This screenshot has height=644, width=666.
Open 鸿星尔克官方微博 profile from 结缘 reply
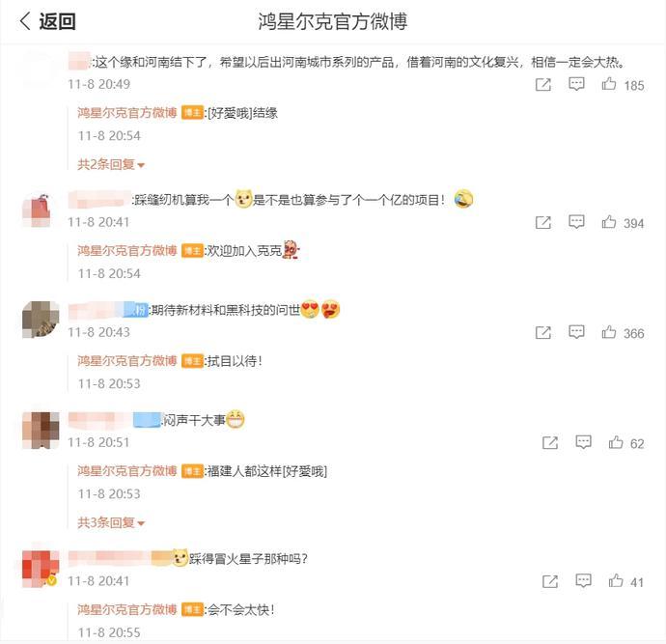point(127,113)
